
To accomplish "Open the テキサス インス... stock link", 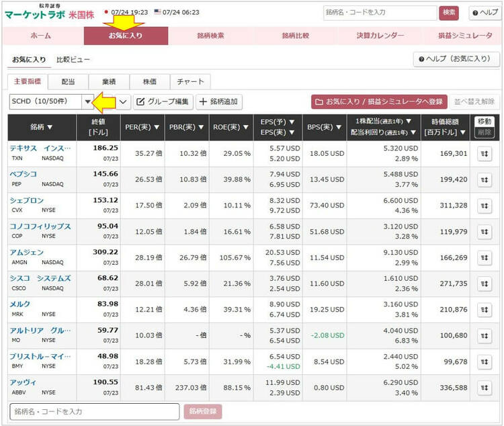I will point(40,148).
